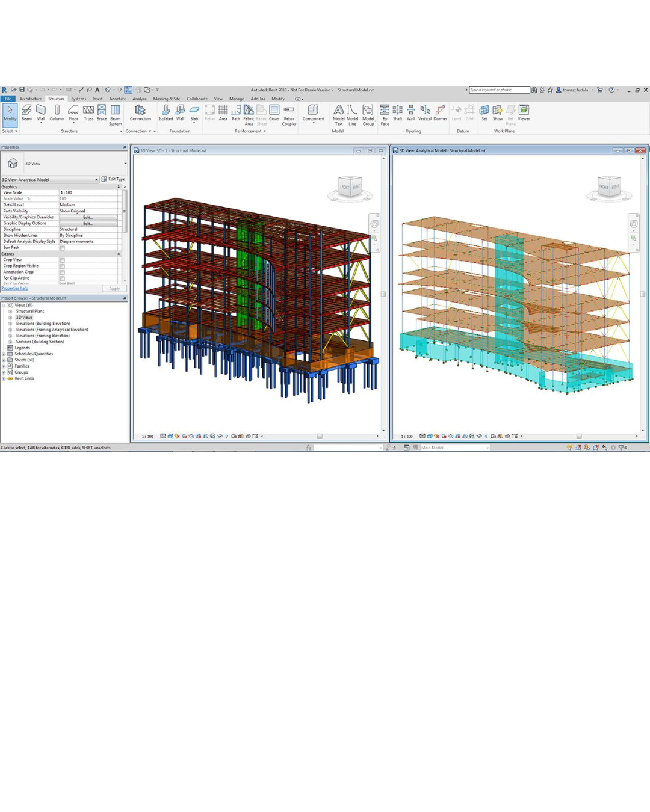650x812 pixels.
Task: Open the Manage ribbon tab
Action: coord(237,99)
